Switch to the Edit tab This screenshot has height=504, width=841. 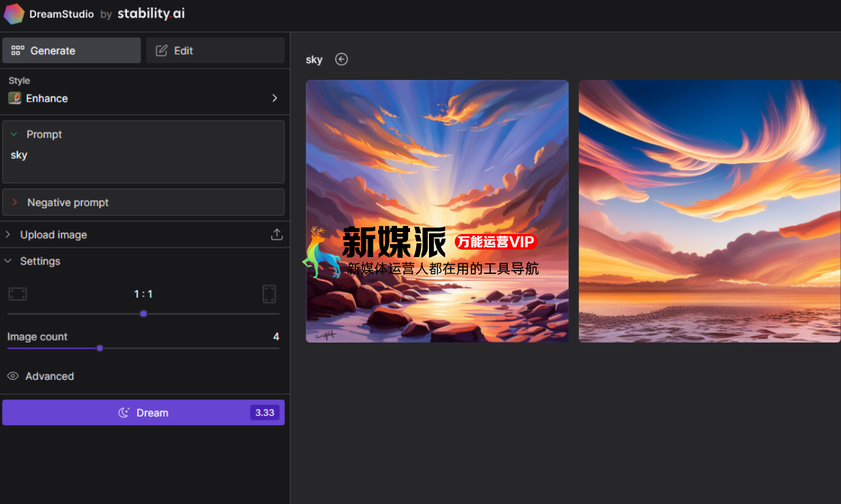tap(215, 50)
